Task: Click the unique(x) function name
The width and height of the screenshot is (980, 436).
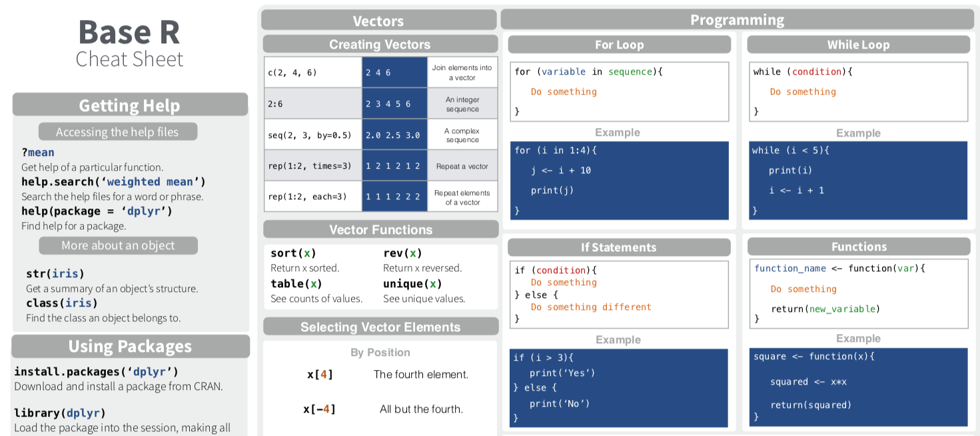Action: pos(412,284)
